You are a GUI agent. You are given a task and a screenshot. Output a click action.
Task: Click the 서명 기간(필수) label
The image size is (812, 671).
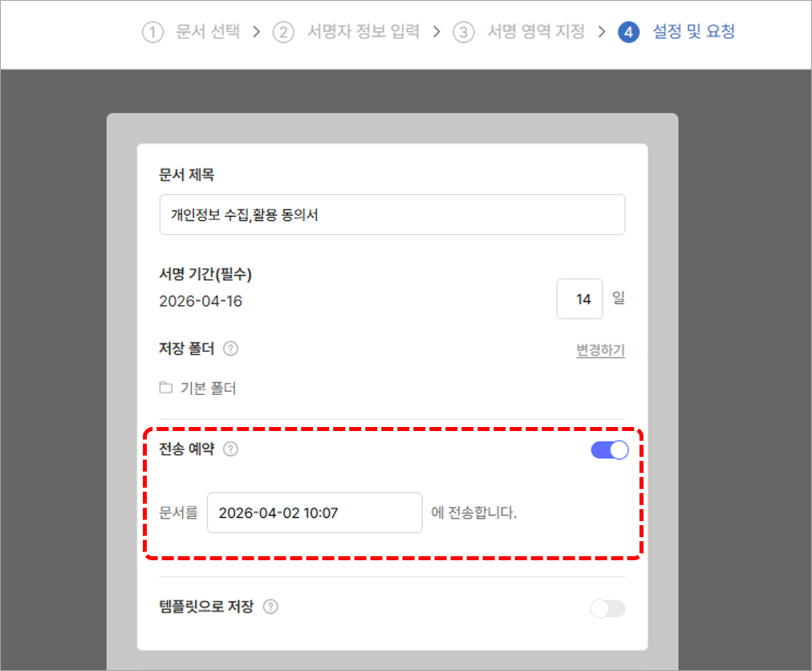pos(205,274)
